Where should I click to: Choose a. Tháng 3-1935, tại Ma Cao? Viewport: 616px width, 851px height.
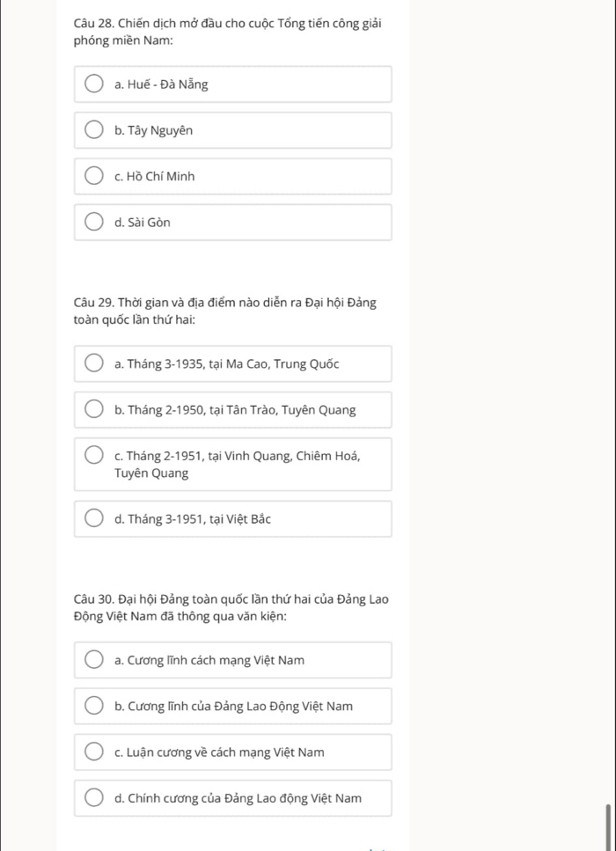[x=93, y=364]
